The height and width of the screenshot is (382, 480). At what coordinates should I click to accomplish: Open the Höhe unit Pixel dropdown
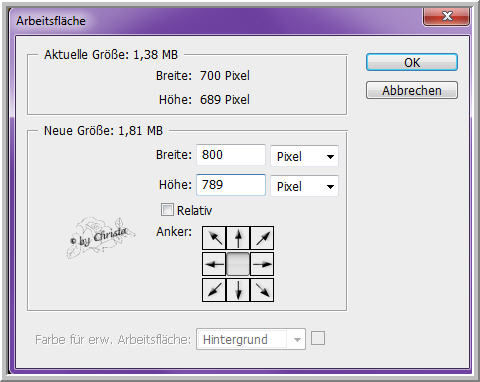tap(304, 186)
